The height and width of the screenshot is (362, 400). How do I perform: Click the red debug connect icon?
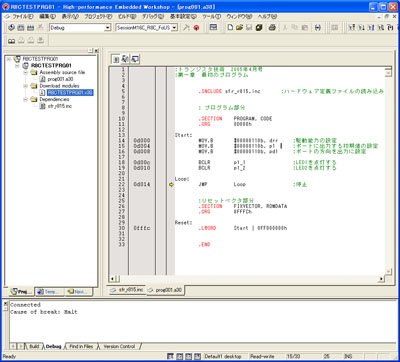click(x=196, y=28)
